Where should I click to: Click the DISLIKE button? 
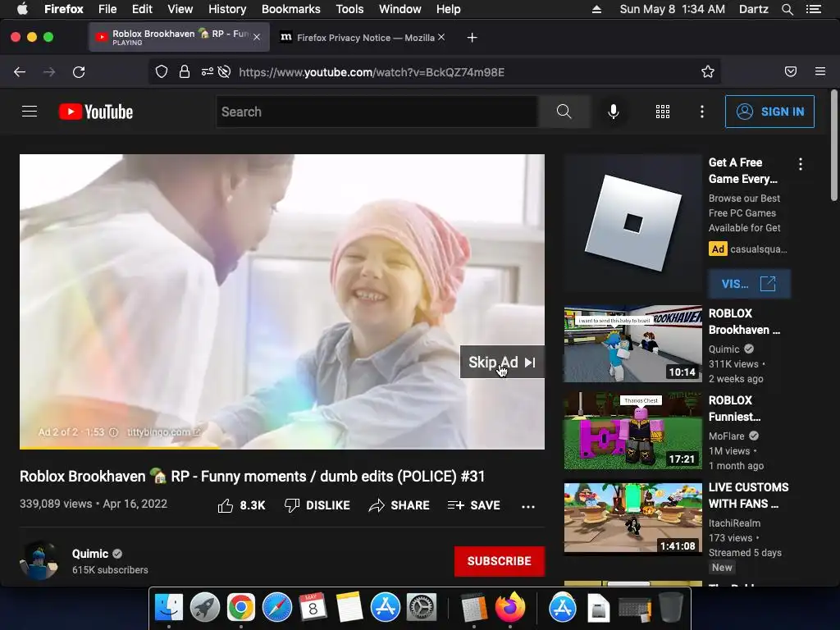pos(317,505)
